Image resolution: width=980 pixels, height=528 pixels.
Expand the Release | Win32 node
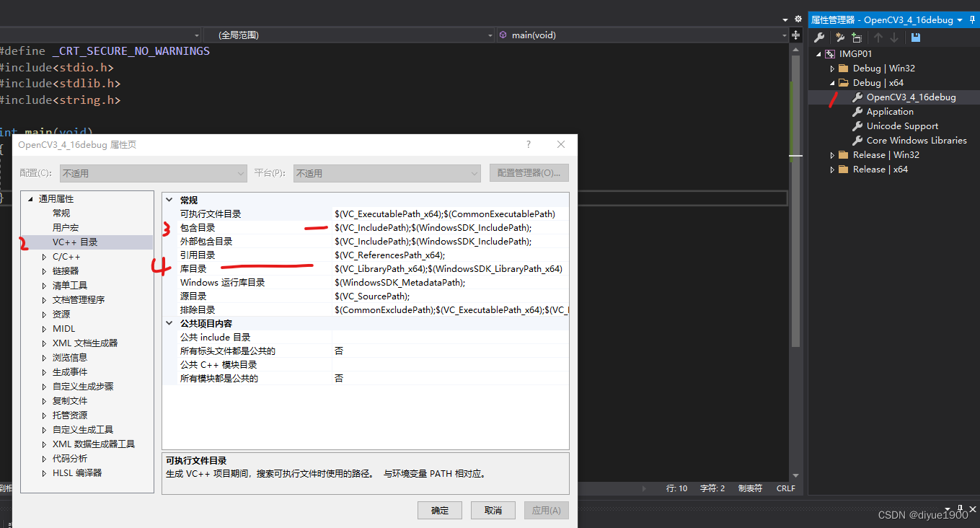[x=832, y=155]
